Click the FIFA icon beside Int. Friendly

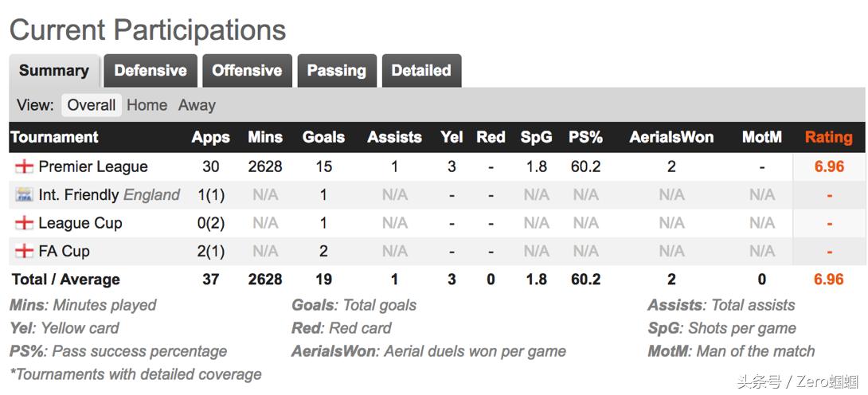coord(24,195)
